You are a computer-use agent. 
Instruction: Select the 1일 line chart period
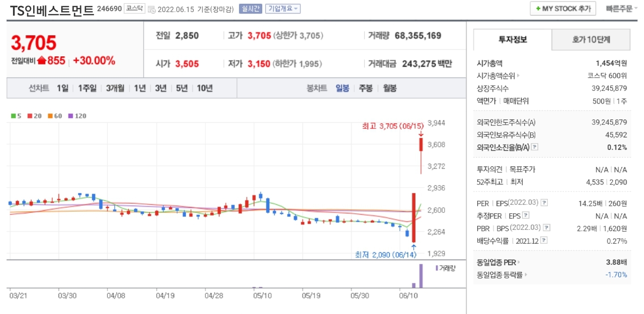click(63, 88)
